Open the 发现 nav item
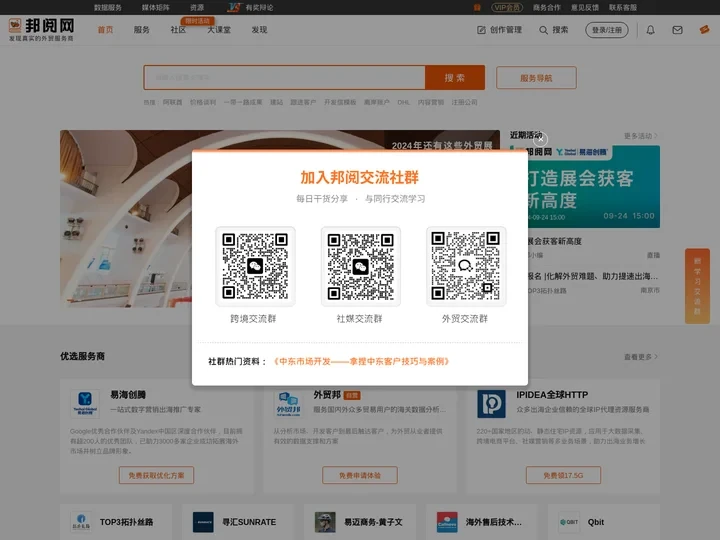Image resolution: width=720 pixels, height=540 pixels. 259,30
